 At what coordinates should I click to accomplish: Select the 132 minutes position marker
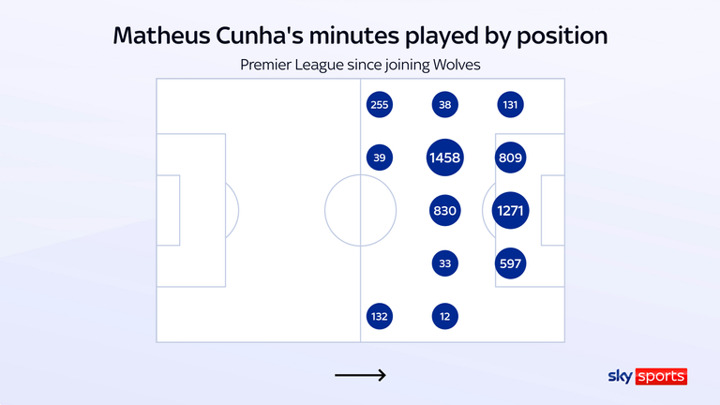(379, 316)
